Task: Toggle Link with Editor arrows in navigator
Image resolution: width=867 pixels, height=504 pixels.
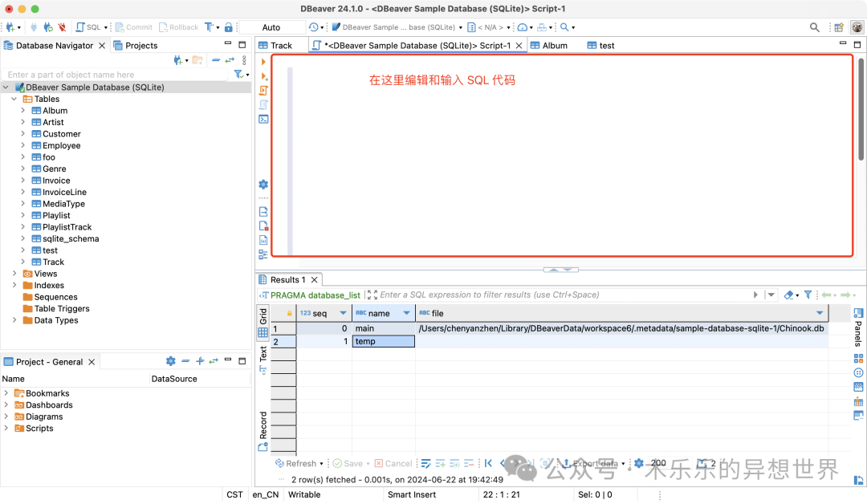Action: (230, 60)
